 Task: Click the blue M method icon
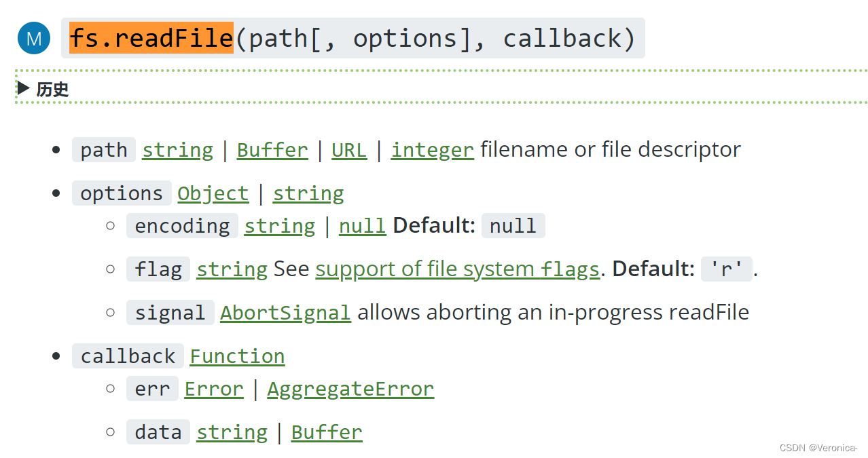tap(34, 38)
